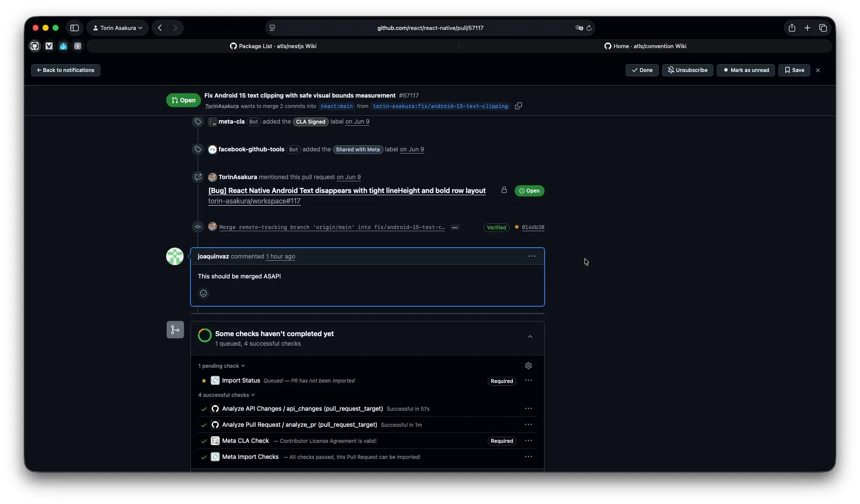Open commit 014db38

[x=533, y=227]
